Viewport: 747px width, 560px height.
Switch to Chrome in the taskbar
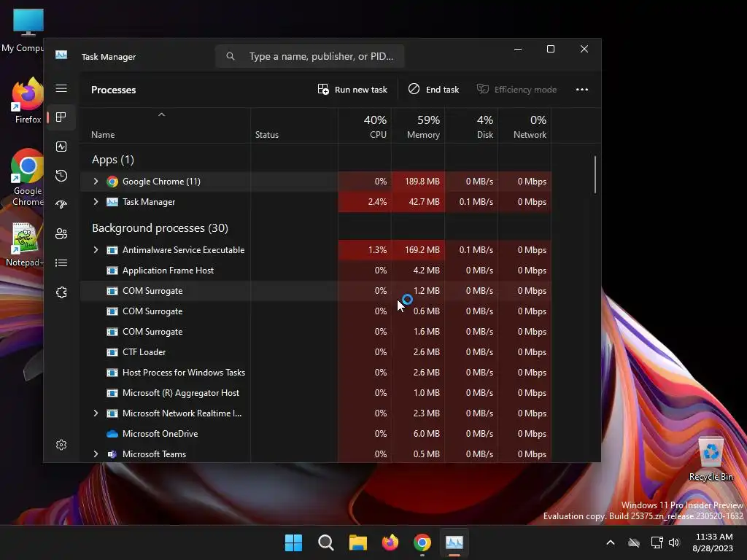pos(422,542)
